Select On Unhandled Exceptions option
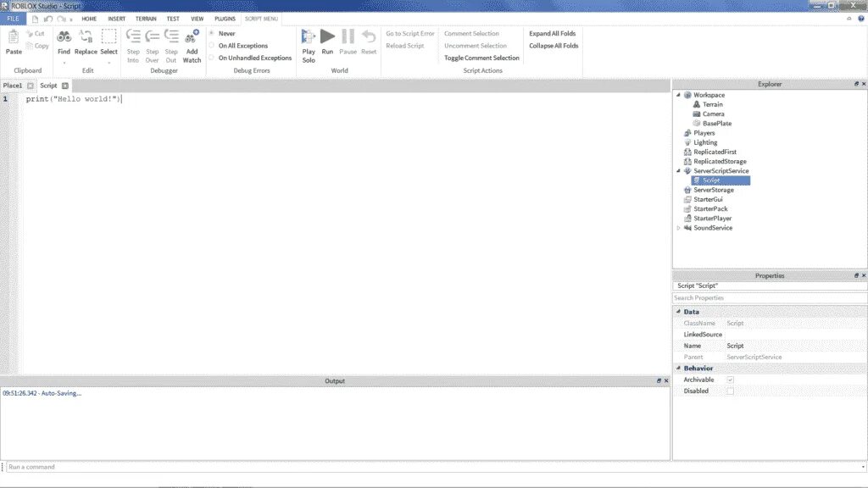Screen dimensions: 868x488 [x=211, y=58]
